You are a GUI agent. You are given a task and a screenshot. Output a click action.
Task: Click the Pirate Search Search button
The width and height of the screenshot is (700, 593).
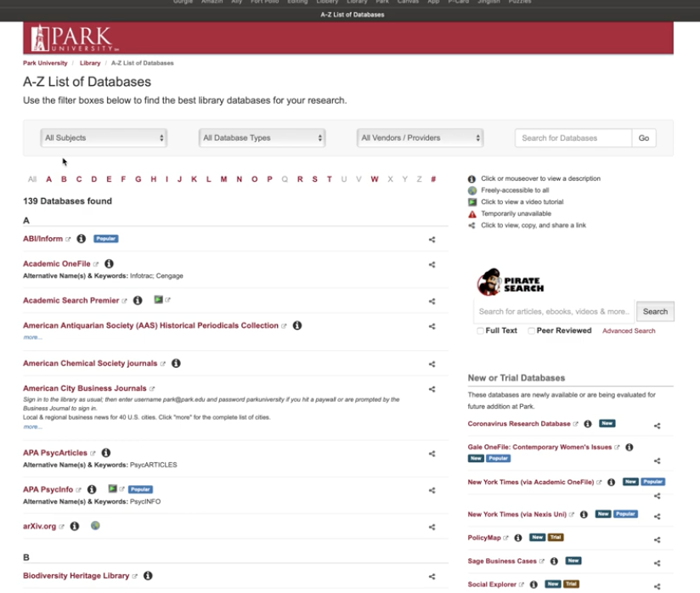point(655,312)
